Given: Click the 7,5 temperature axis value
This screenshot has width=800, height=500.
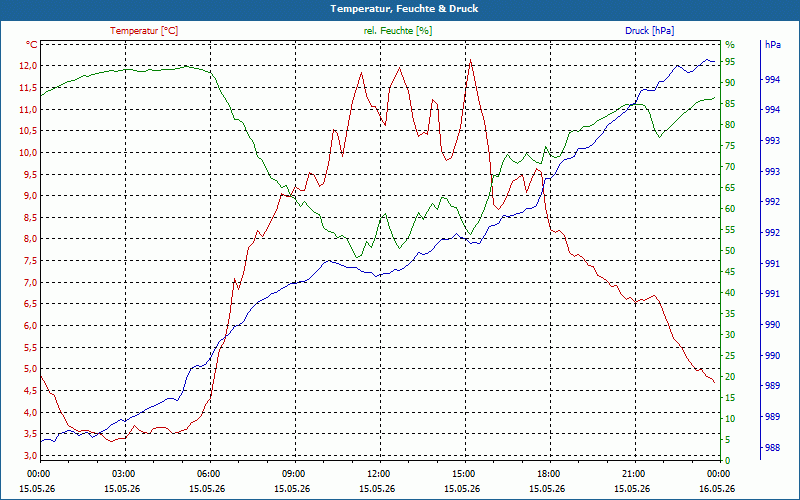Looking at the screenshot, I should (31, 261).
